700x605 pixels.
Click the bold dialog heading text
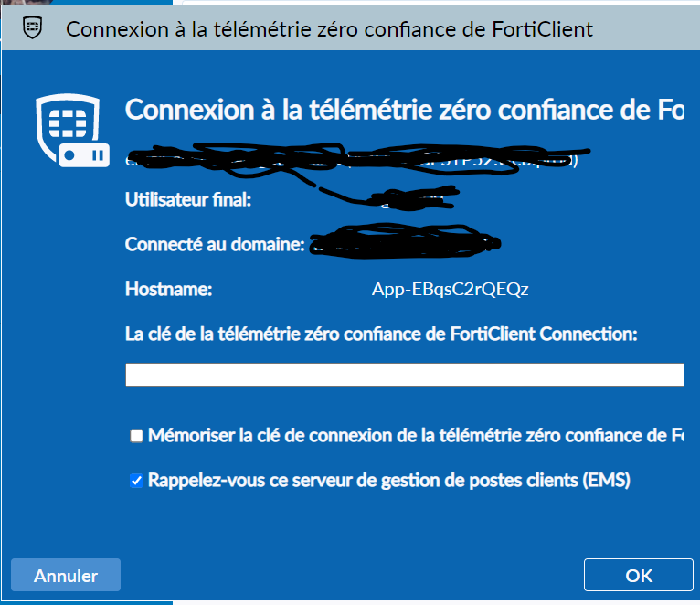click(x=404, y=111)
